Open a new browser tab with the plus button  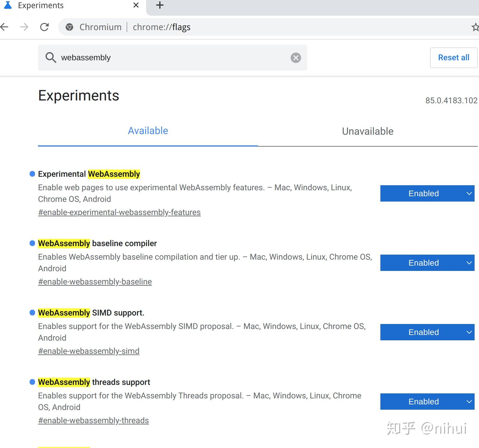pos(160,5)
